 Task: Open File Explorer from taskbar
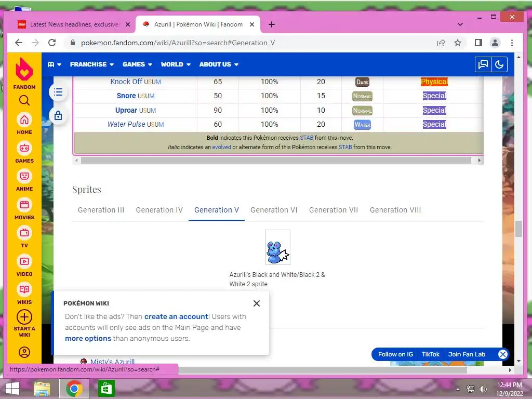[42, 389]
